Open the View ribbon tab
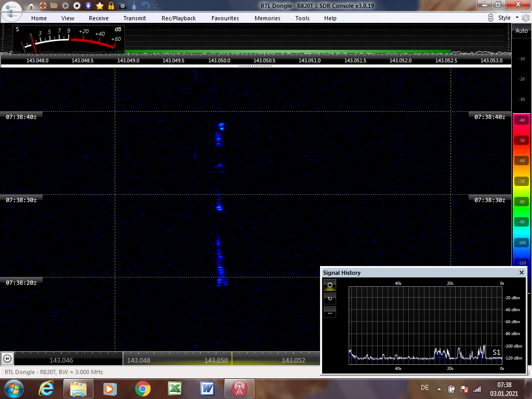 pos(68,18)
